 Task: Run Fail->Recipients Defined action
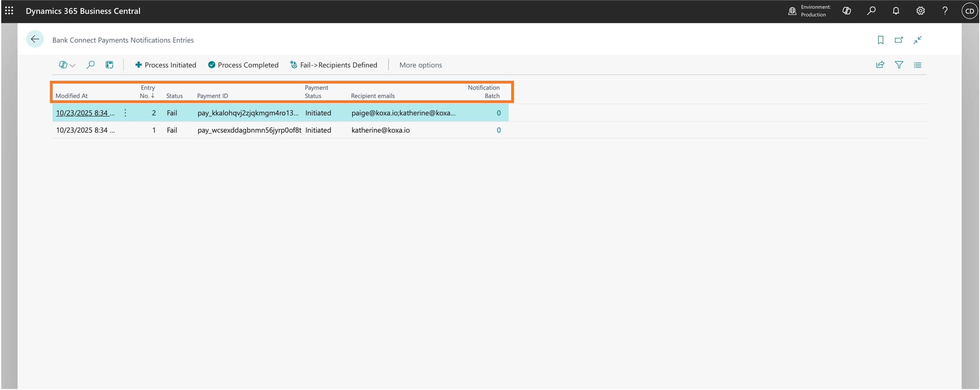tap(333, 65)
